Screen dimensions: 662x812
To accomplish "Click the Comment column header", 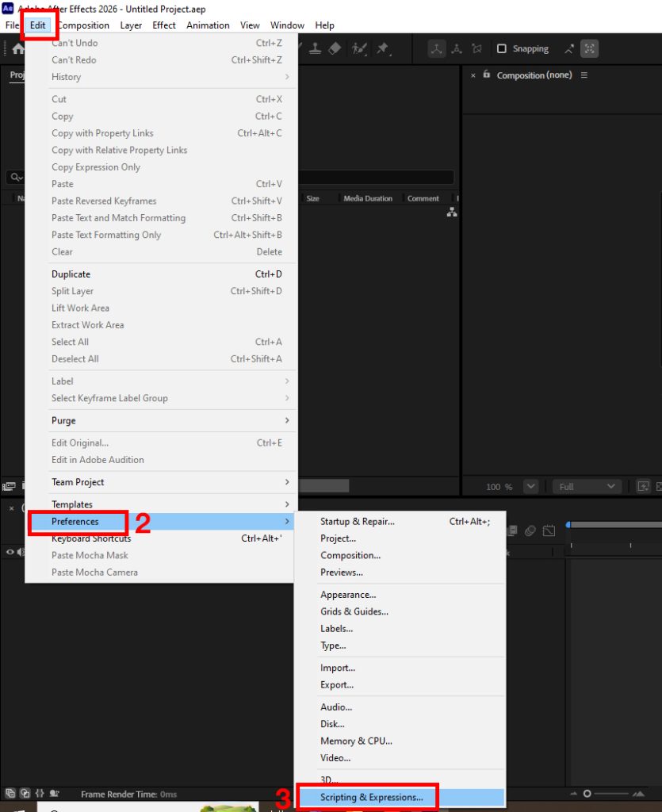I will tap(423, 198).
